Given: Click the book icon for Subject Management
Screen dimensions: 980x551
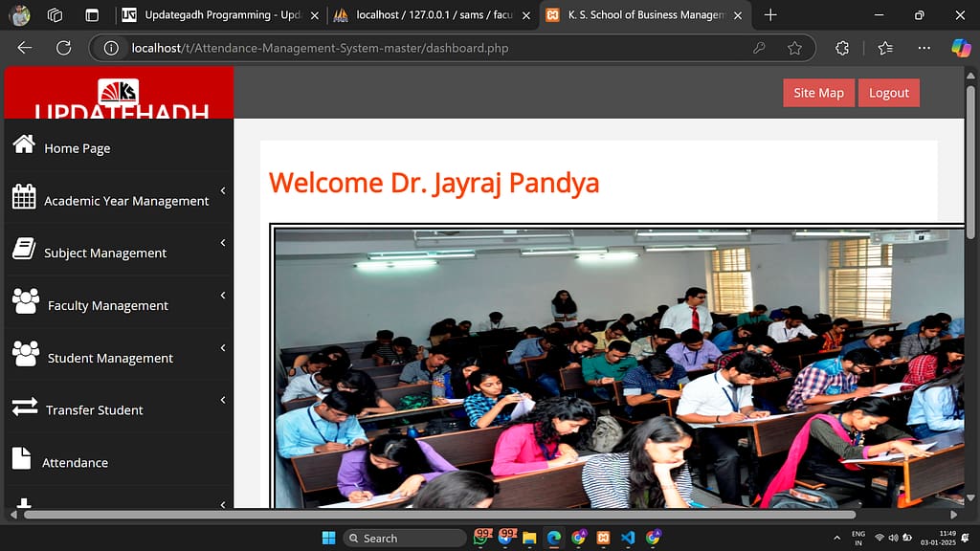Looking at the screenshot, I should point(26,250).
